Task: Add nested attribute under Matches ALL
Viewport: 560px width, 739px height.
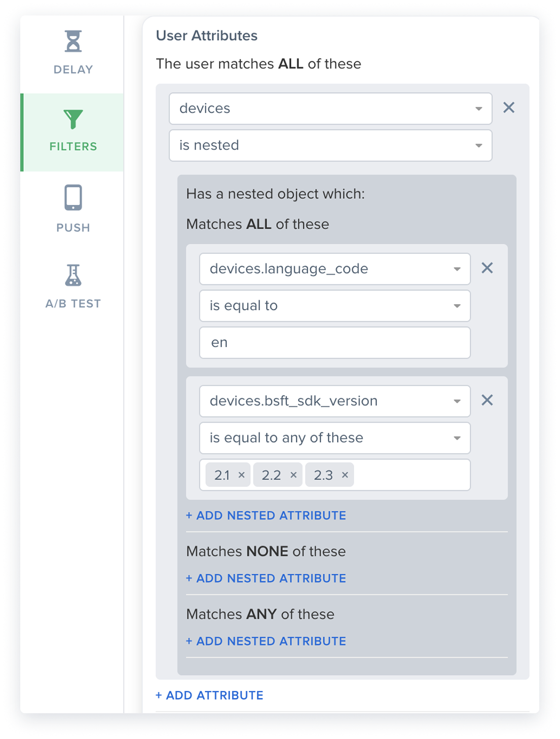Action: tap(266, 515)
